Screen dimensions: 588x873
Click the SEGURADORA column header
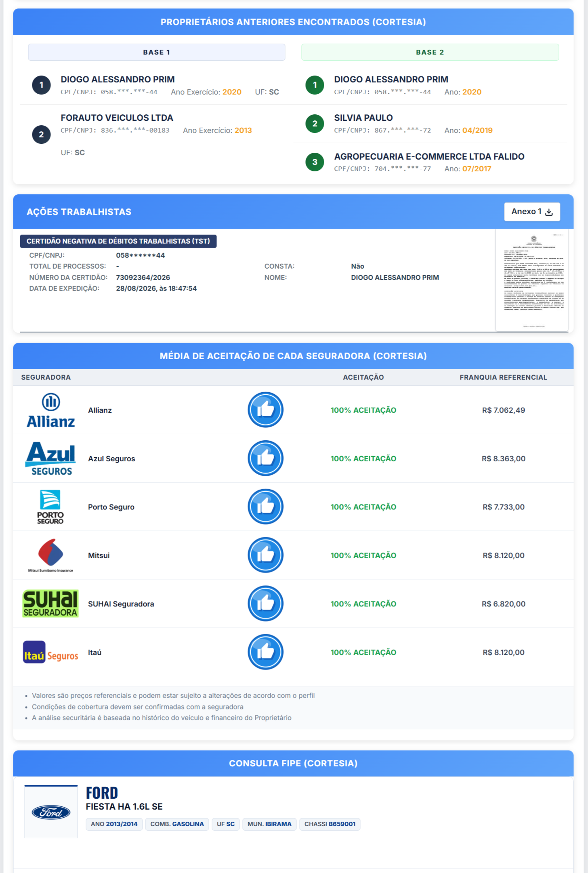(46, 377)
